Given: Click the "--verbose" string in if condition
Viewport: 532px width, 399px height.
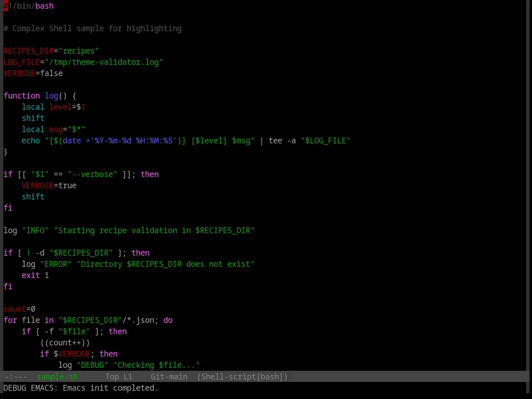Looking at the screenshot, I should click(92, 174).
